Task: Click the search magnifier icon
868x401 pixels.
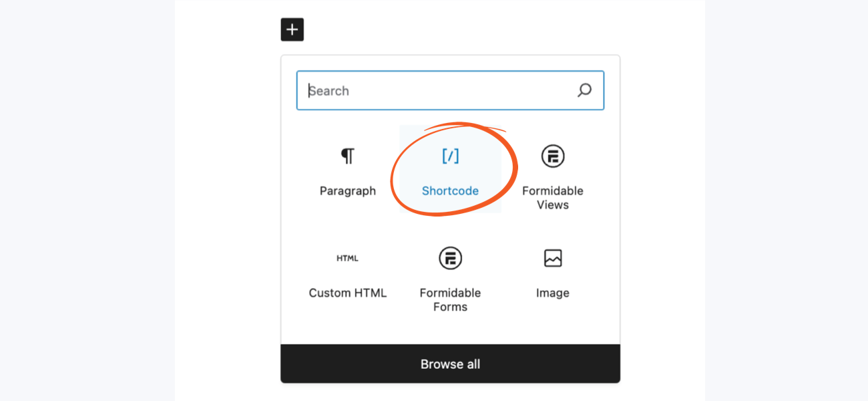Action: point(584,90)
